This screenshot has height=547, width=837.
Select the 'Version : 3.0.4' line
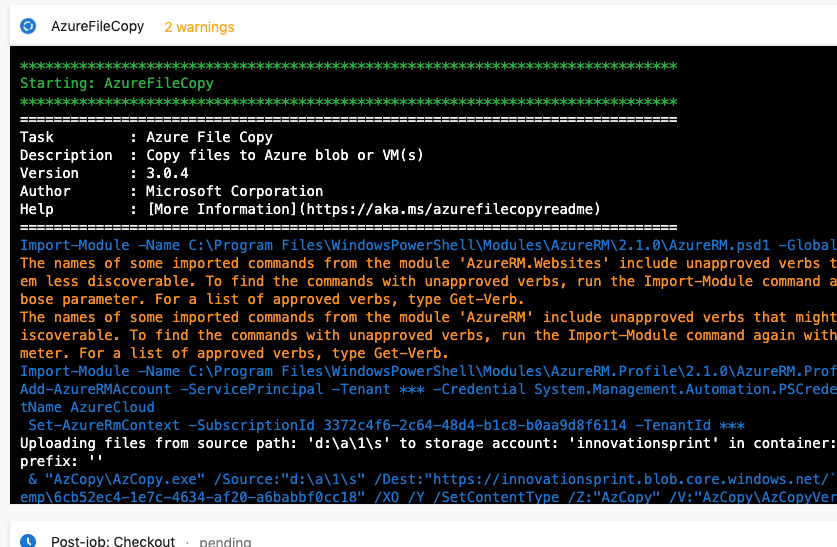[104, 173]
